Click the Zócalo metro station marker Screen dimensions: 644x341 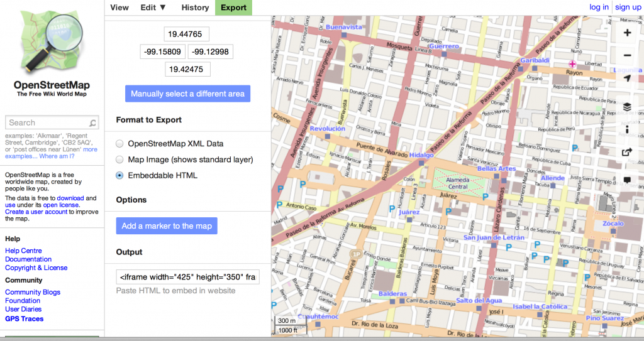613,231
